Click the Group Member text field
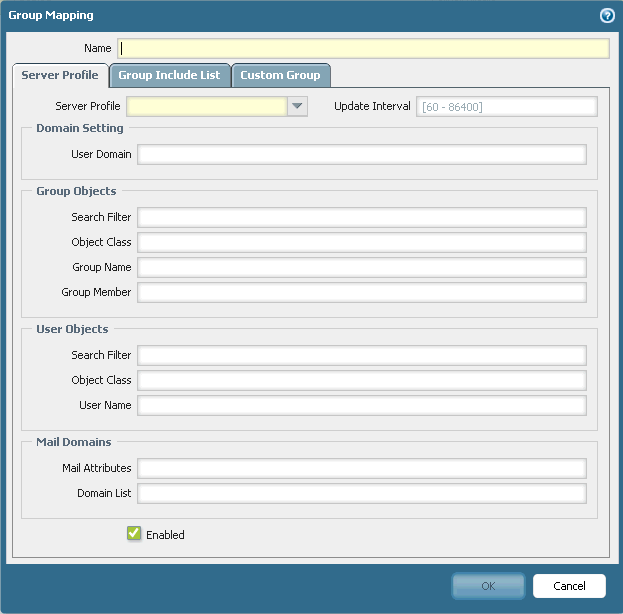 click(x=361, y=292)
